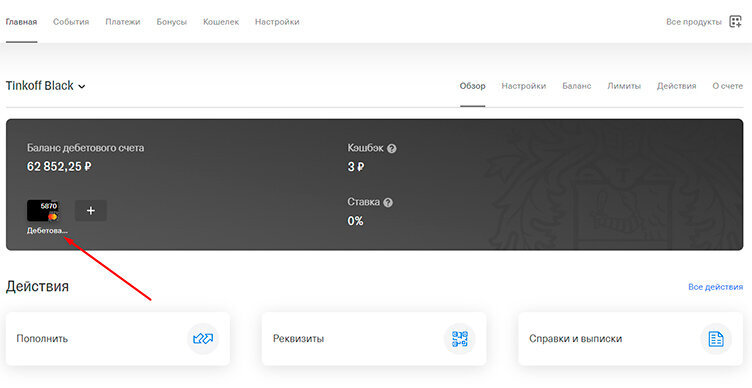Add a new card with plus button
This screenshot has height=388, width=752.
point(91,211)
